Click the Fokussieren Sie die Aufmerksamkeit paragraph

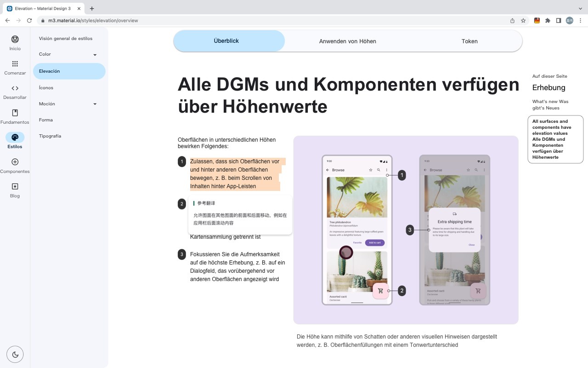pyautogui.click(x=237, y=267)
